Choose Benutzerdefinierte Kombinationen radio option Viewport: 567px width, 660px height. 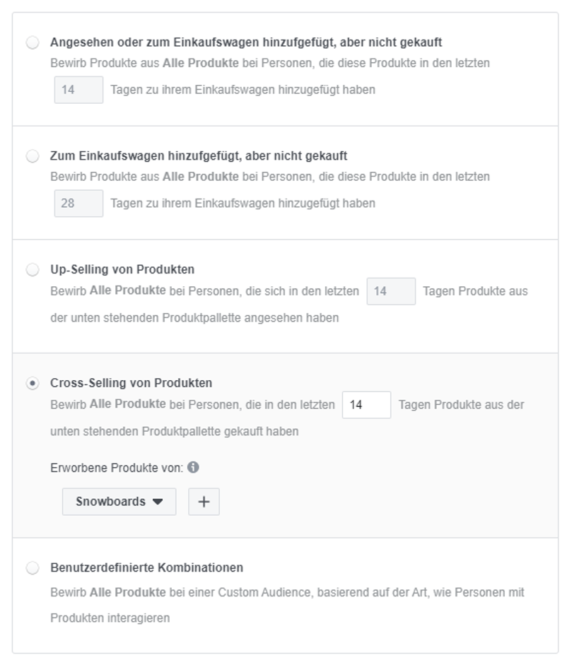pos(32,568)
